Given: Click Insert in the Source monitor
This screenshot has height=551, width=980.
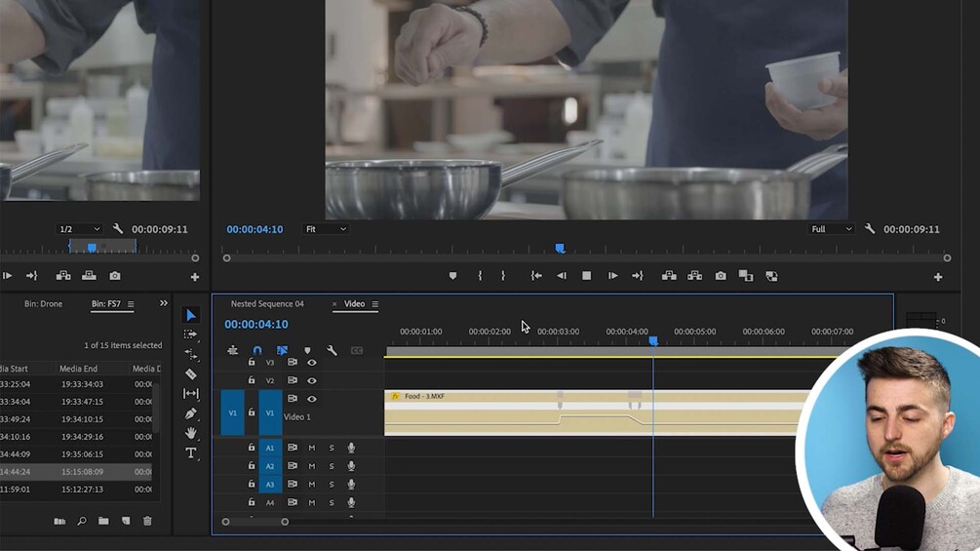Looking at the screenshot, I should (63, 275).
